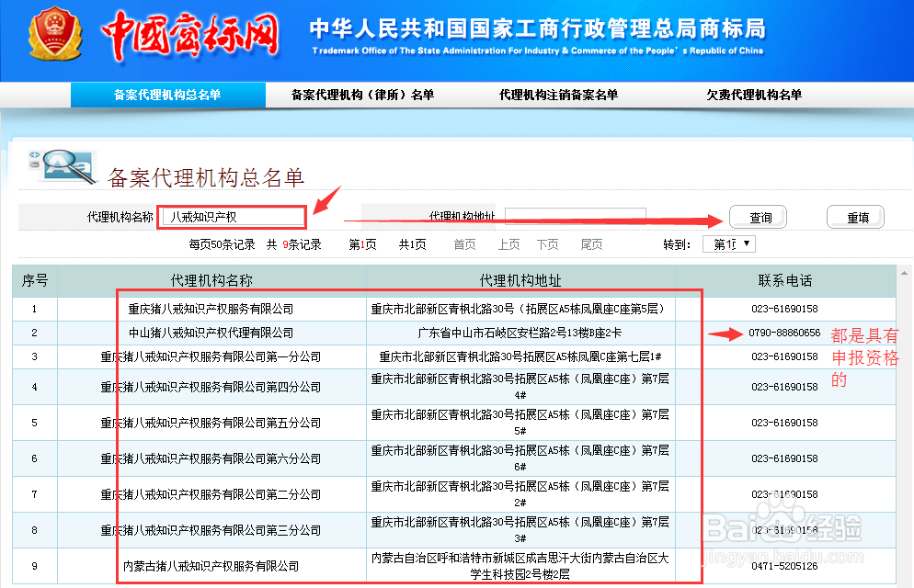Screen dimensions: 914x588
Task: Click the 代理机构名称 column header
Action: pyautogui.click(x=211, y=280)
